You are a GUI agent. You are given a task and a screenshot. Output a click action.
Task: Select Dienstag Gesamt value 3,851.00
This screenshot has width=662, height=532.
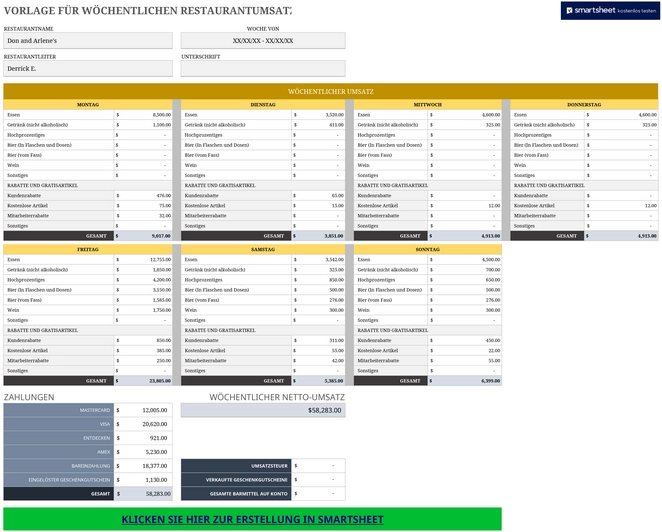(318, 236)
